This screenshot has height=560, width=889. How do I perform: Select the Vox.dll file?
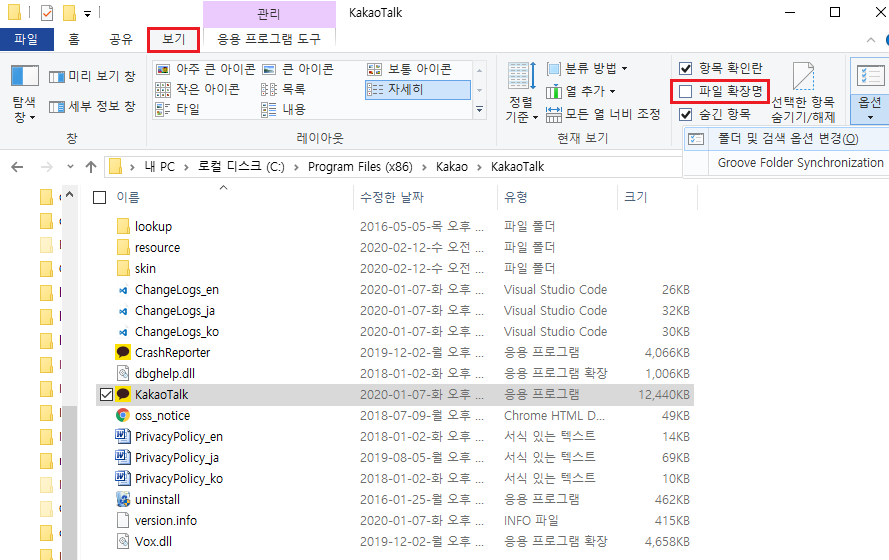[x=153, y=541]
